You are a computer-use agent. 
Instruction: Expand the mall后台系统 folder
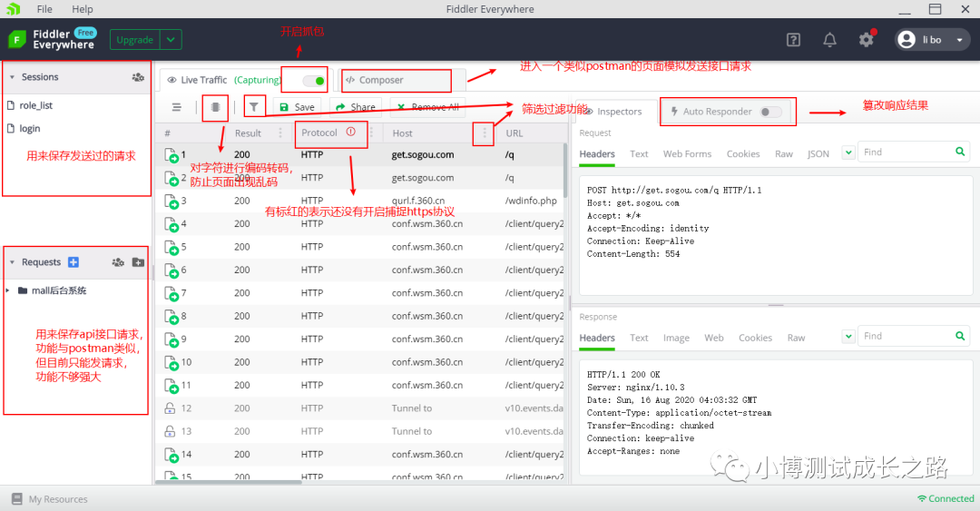7,290
